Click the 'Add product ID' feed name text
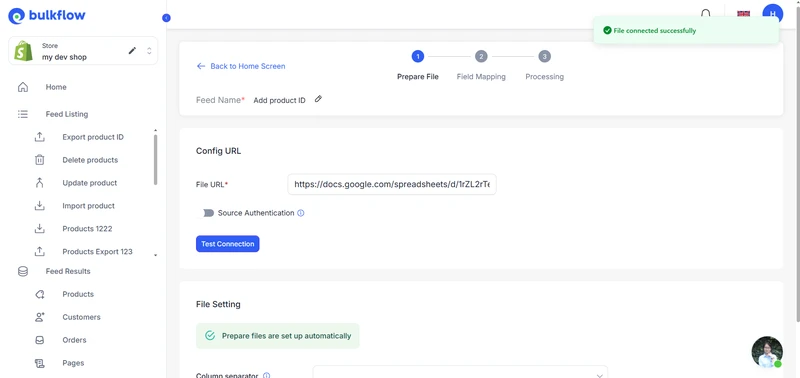The width and height of the screenshot is (800, 378). 280,100
